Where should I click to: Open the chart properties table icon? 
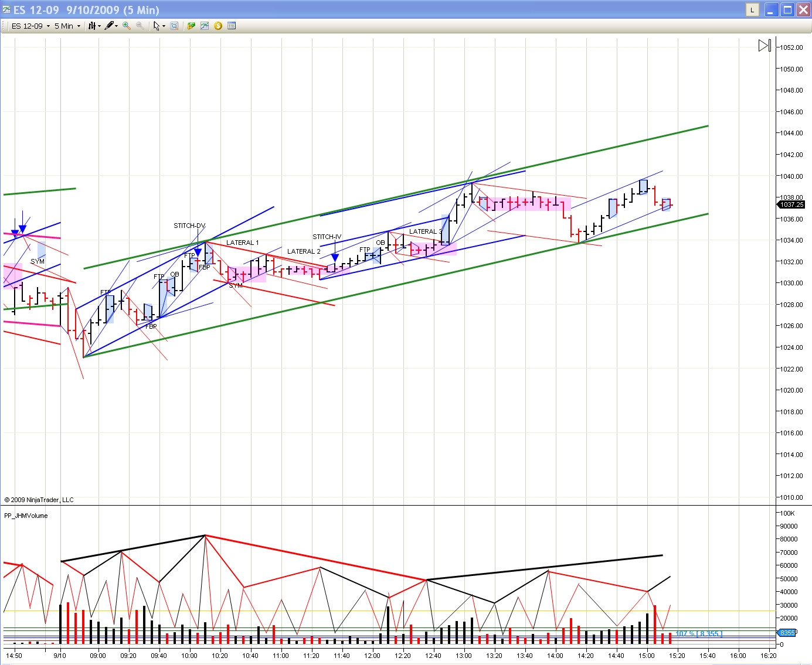point(232,26)
